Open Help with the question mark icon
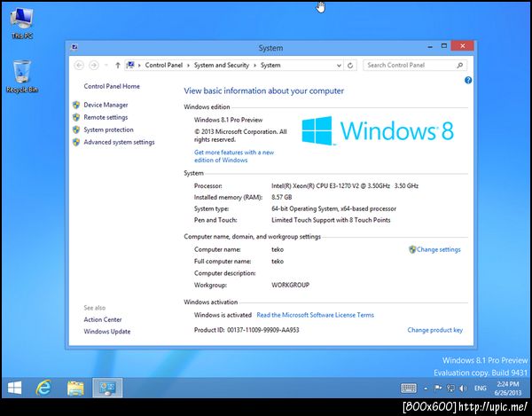532x416 pixels. point(468,80)
